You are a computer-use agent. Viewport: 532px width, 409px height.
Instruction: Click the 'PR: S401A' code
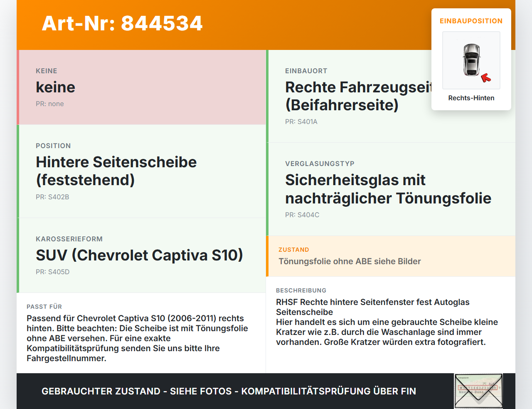pyautogui.click(x=301, y=121)
